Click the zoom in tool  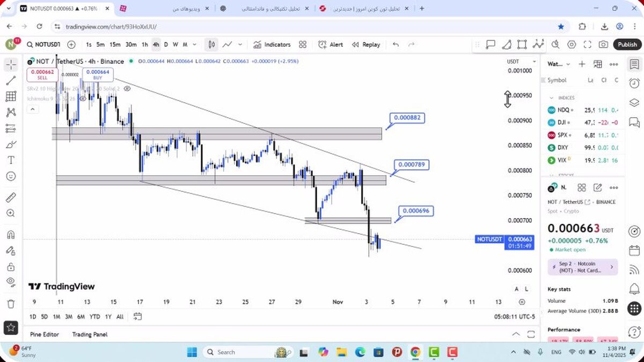[11, 213]
